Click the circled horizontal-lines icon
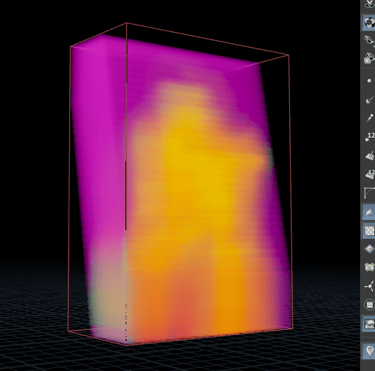The height and width of the screenshot is (371, 375). [x=369, y=305]
